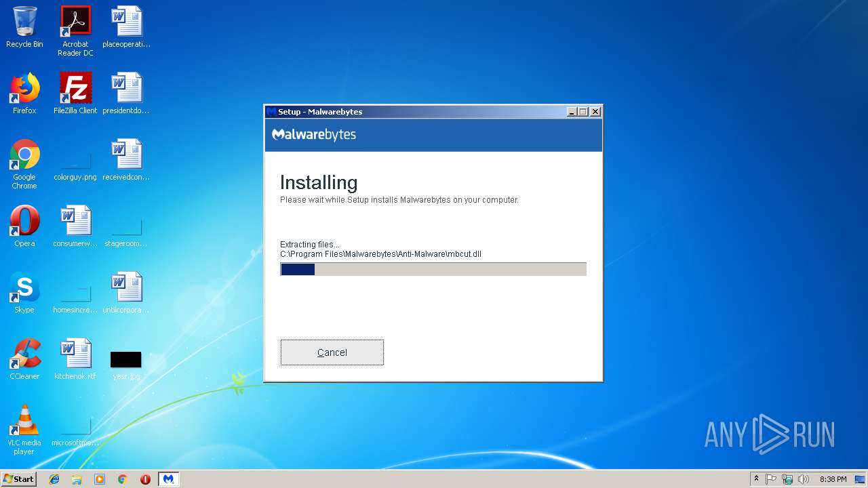
Task: Open the Recycle Bin desktop icon
Action: click(24, 28)
